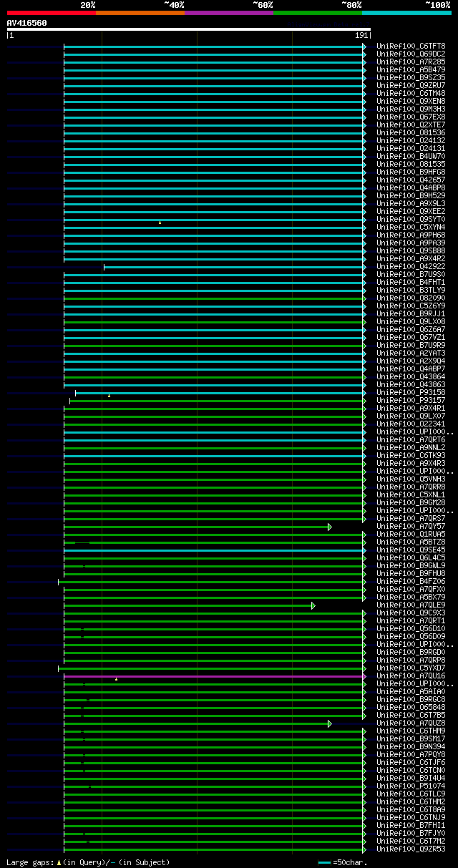
Task: Click the white query sequence ruler bar
Action: pos(189,29)
